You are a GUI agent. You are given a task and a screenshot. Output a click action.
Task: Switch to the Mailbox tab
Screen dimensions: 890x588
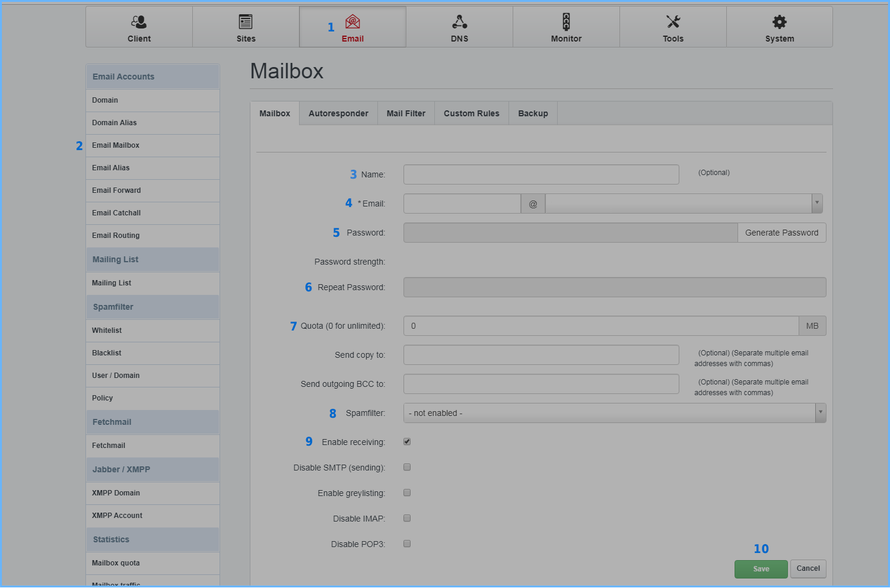pyautogui.click(x=275, y=113)
